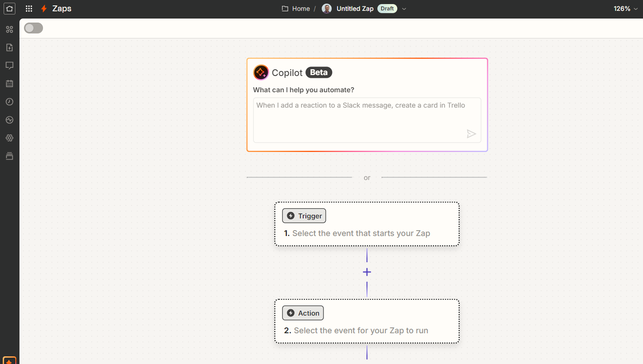643x364 pixels.
Task: Toggle the Zap on/off switch
Action: (x=33, y=28)
